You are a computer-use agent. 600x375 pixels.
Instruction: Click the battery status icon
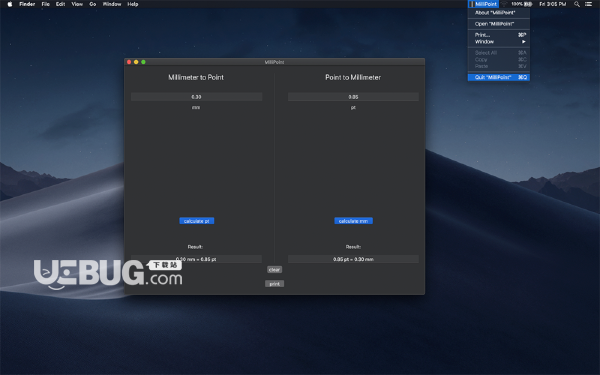coord(528,4)
